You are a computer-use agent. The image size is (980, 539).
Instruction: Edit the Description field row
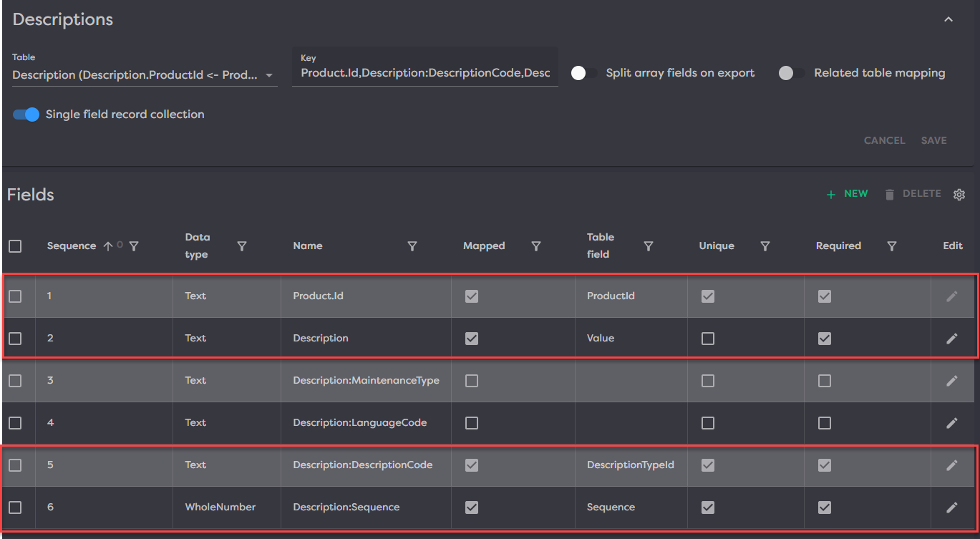pos(951,339)
